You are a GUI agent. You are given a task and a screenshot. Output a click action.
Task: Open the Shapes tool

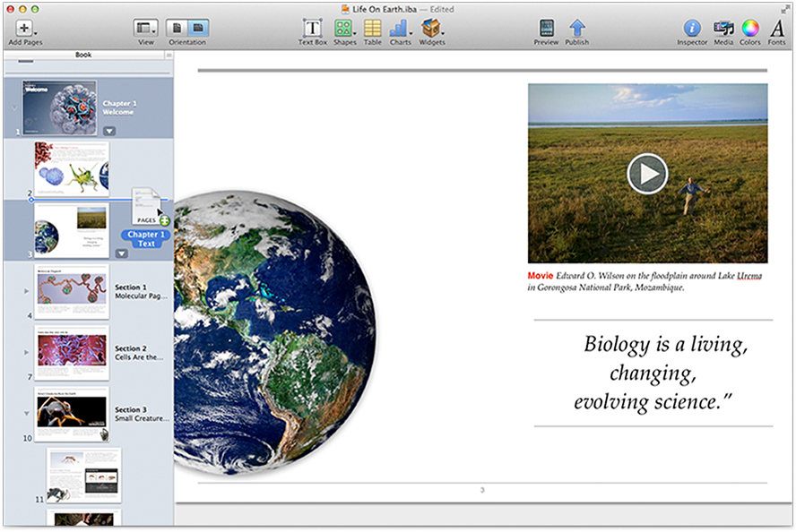(x=344, y=29)
